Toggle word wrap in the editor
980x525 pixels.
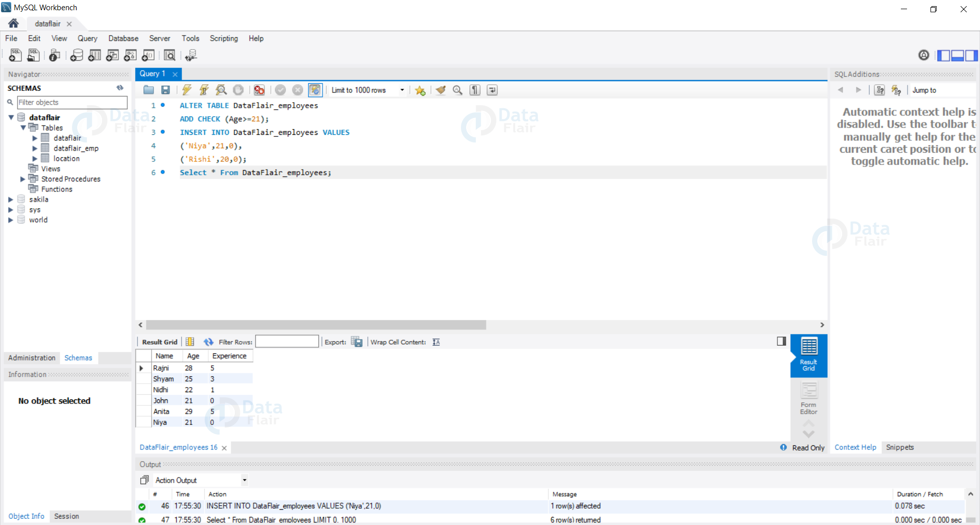tap(492, 90)
